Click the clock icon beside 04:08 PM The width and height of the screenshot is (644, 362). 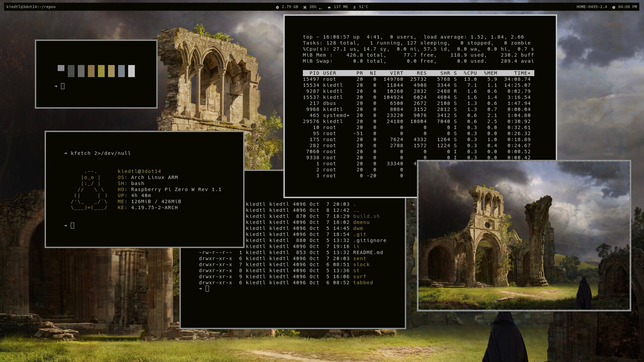click(x=614, y=7)
